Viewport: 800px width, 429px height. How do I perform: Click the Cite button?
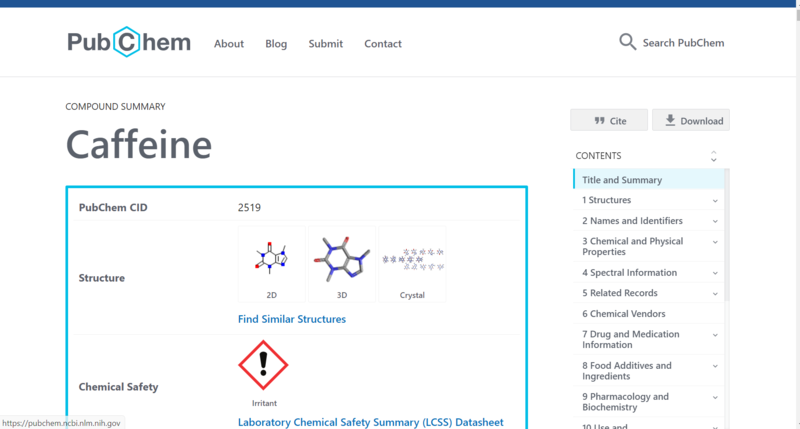(x=609, y=120)
